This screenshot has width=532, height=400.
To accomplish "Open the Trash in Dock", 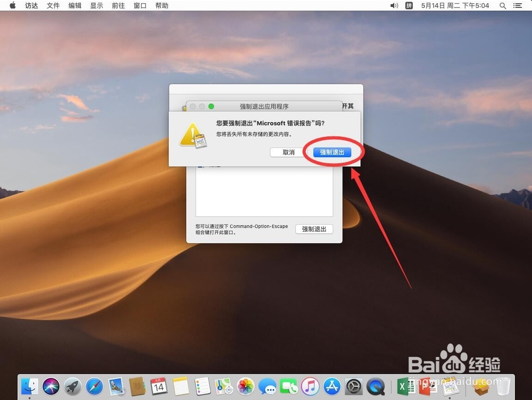I will tap(503, 386).
